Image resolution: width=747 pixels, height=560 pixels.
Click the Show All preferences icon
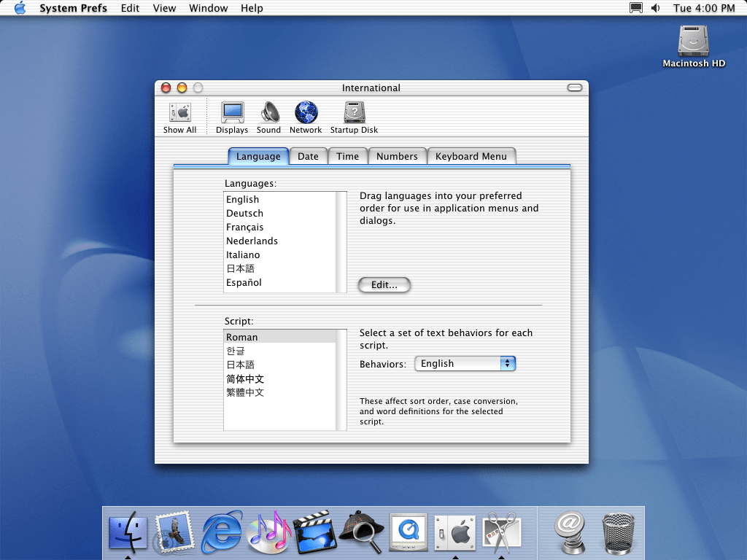pyautogui.click(x=179, y=117)
